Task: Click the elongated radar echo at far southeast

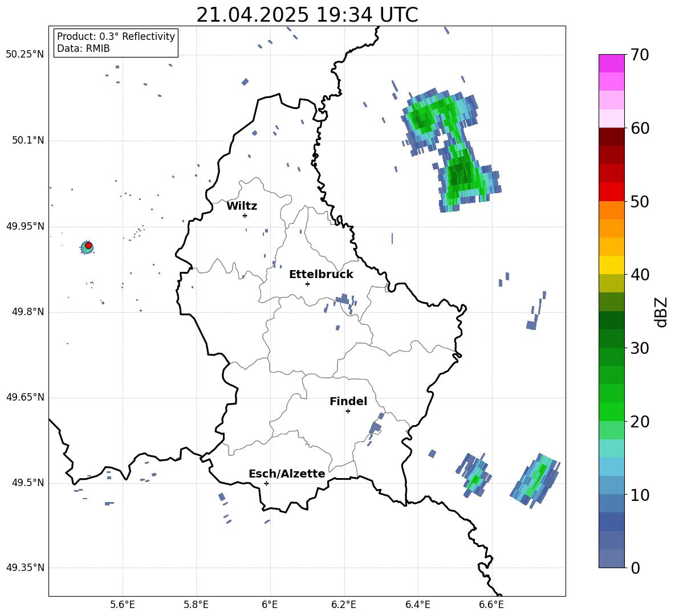Action: 535,480
